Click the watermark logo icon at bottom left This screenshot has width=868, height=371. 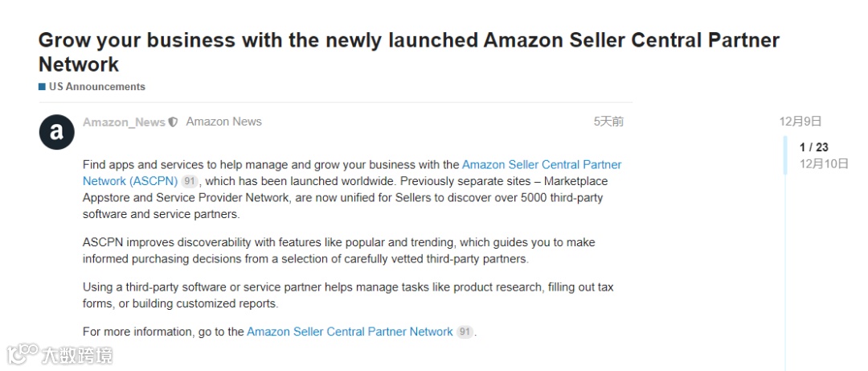click(x=23, y=354)
